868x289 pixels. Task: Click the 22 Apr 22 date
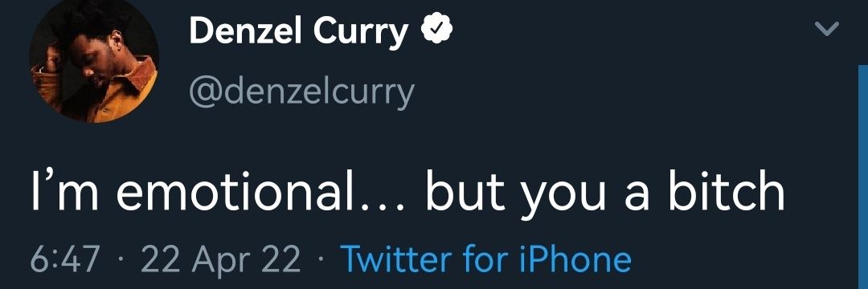pos(220,260)
